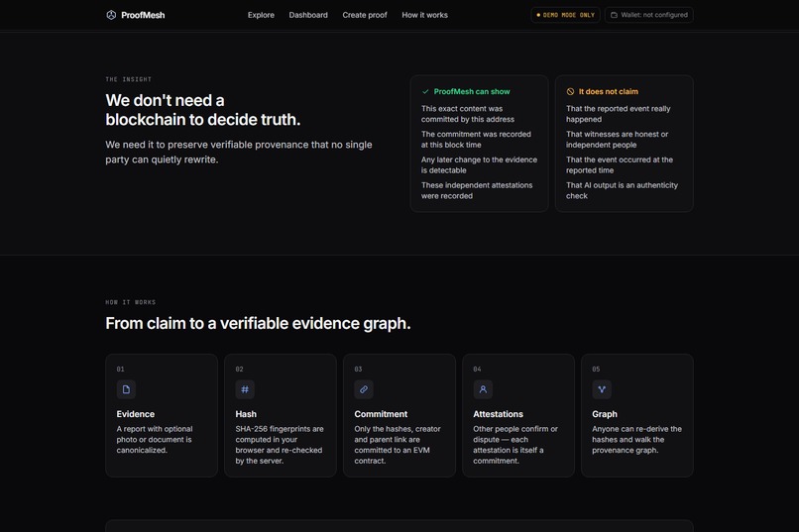Click the Wallet: not configured button
The width and height of the screenshot is (799, 532).
(648, 15)
